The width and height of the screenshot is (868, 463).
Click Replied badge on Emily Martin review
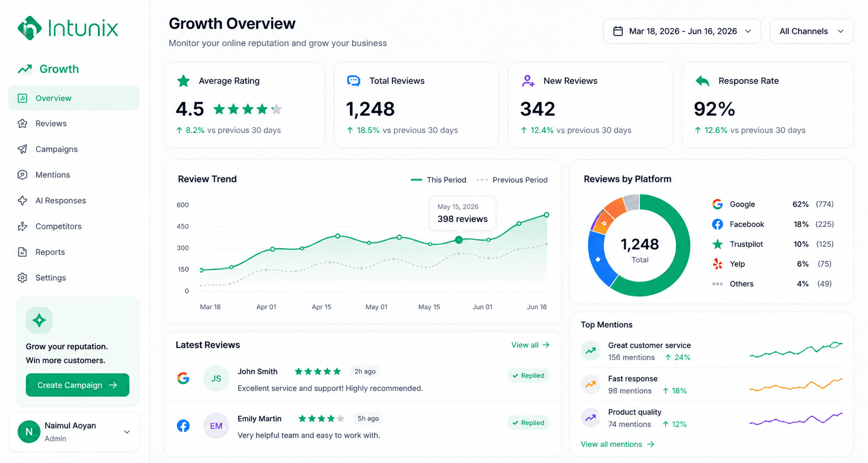(528, 423)
